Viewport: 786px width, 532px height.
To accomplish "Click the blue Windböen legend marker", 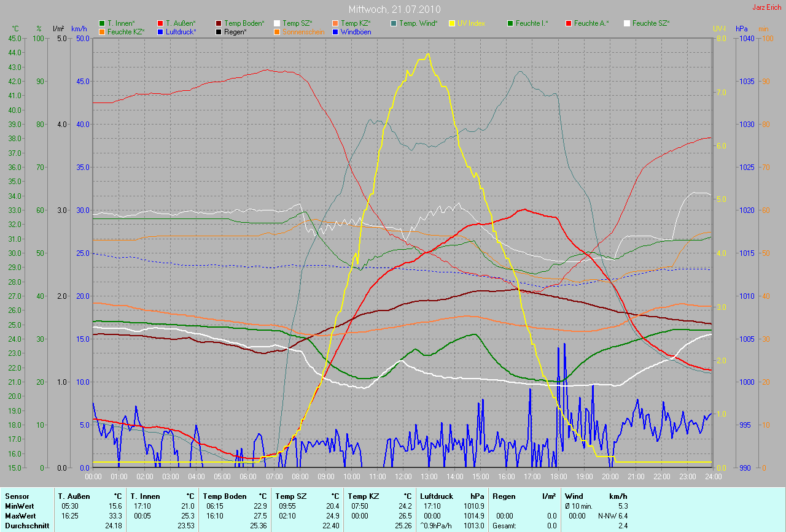I will click(335, 32).
